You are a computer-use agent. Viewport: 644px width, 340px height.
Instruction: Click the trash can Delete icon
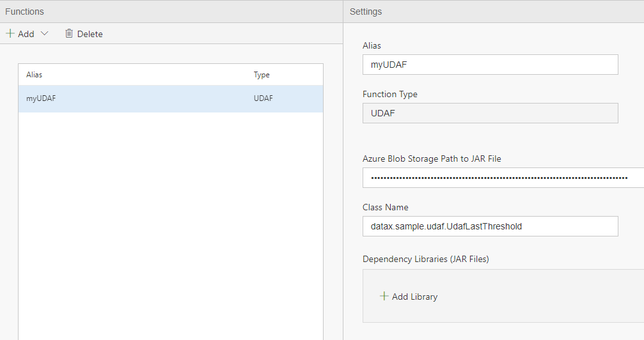click(x=69, y=33)
